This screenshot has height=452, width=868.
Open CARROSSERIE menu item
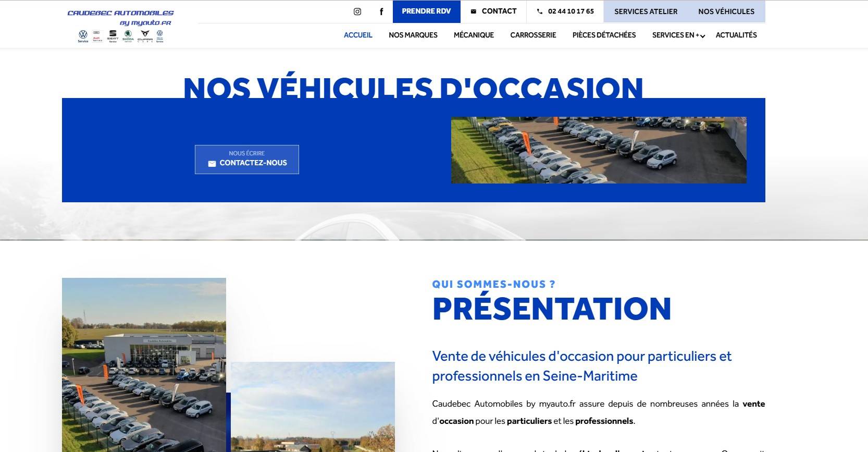(x=533, y=35)
